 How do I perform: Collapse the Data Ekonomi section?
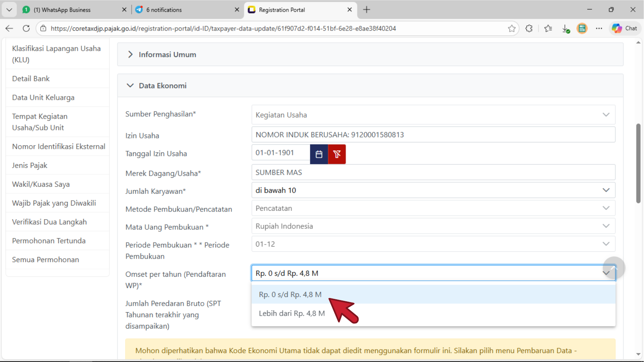(x=162, y=86)
